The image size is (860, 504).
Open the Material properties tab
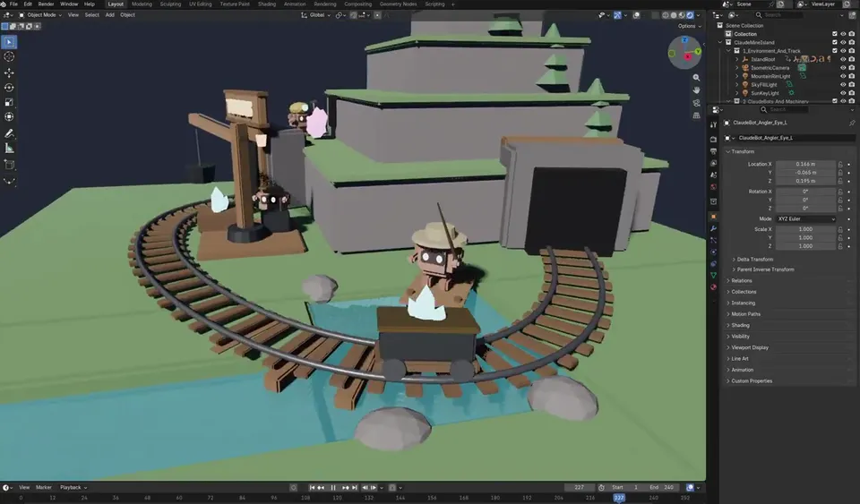tap(714, 287)
